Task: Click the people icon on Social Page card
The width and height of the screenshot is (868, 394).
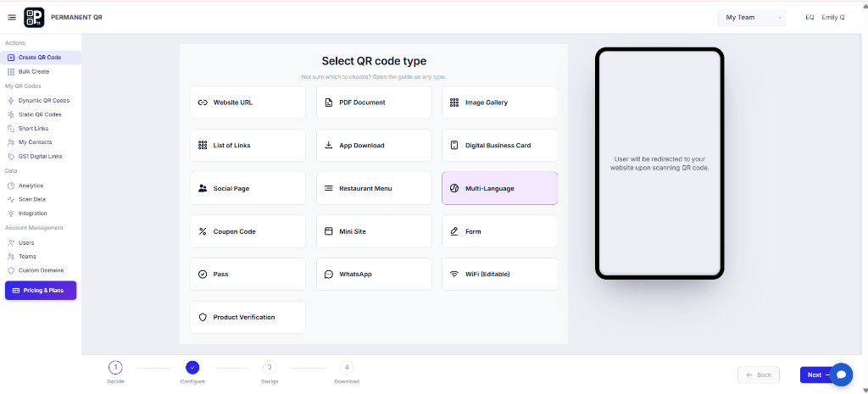Action: (203, 188)
